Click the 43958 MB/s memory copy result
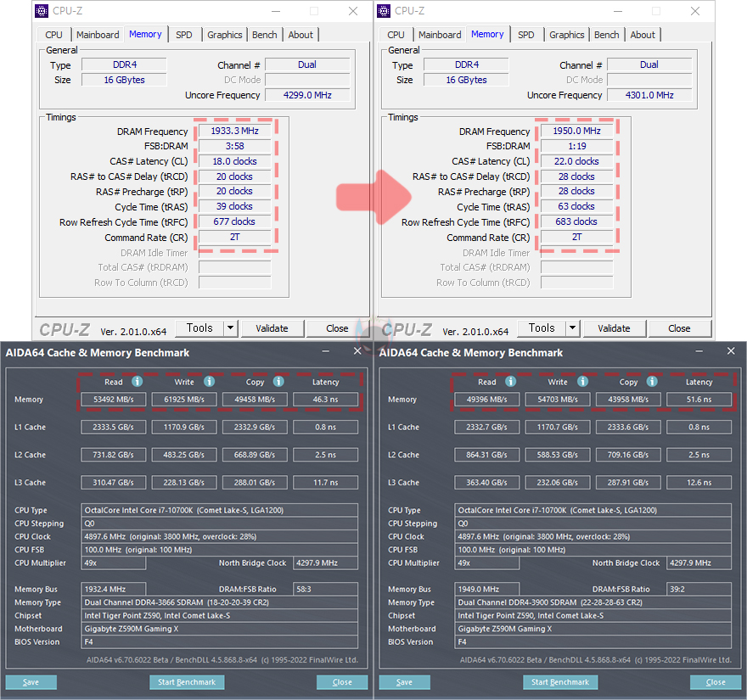 tap(628, 400)
